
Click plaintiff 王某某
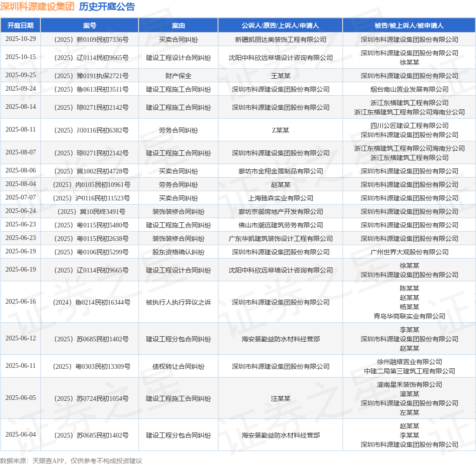point(280,76)
